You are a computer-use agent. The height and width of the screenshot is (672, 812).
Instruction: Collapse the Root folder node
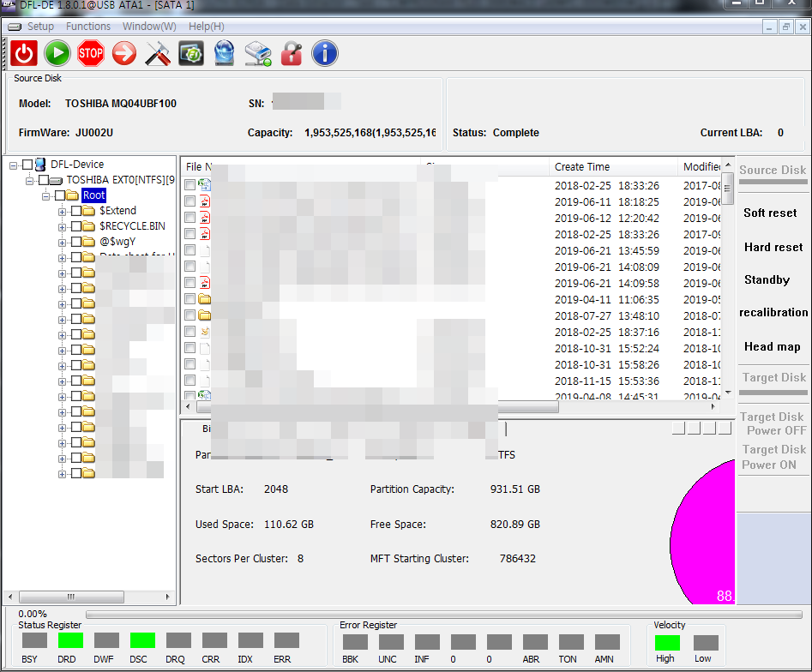pos(45,196)
